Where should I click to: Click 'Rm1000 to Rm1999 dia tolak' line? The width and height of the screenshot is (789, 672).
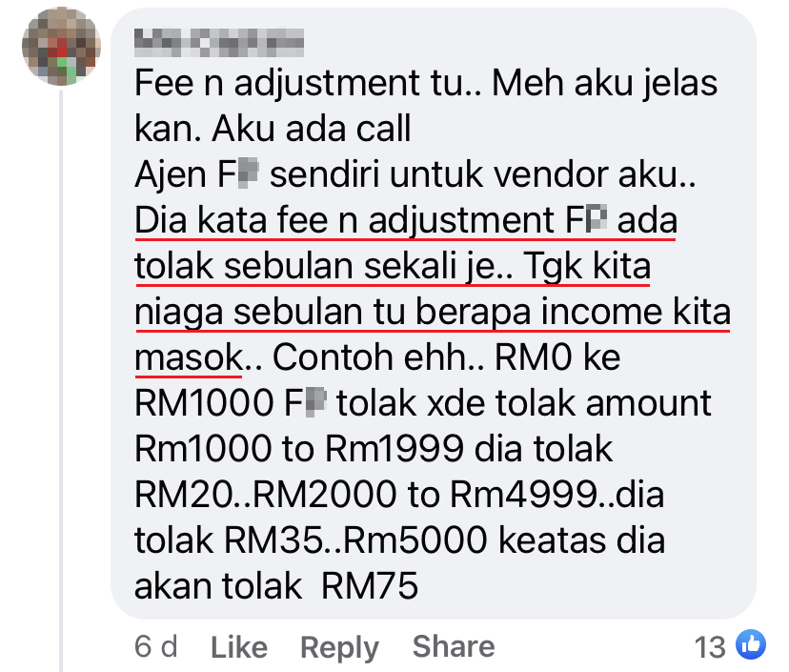click(374, 449)
